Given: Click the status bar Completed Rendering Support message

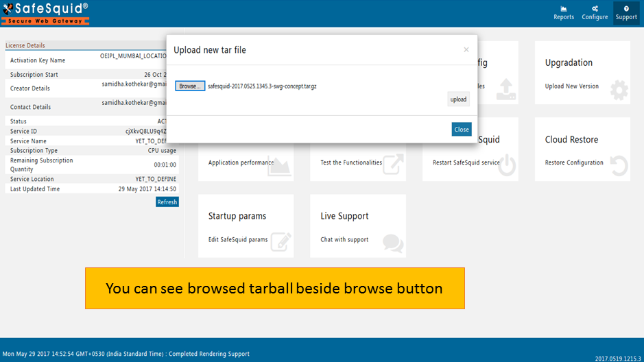Looking at the screenshot, I should coord(209,354).
